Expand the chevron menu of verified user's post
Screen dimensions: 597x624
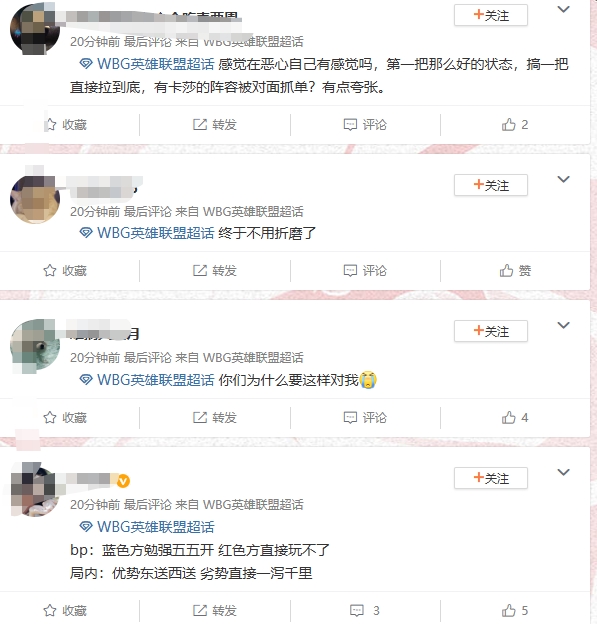pyautogui.click(x=563, y=472)
